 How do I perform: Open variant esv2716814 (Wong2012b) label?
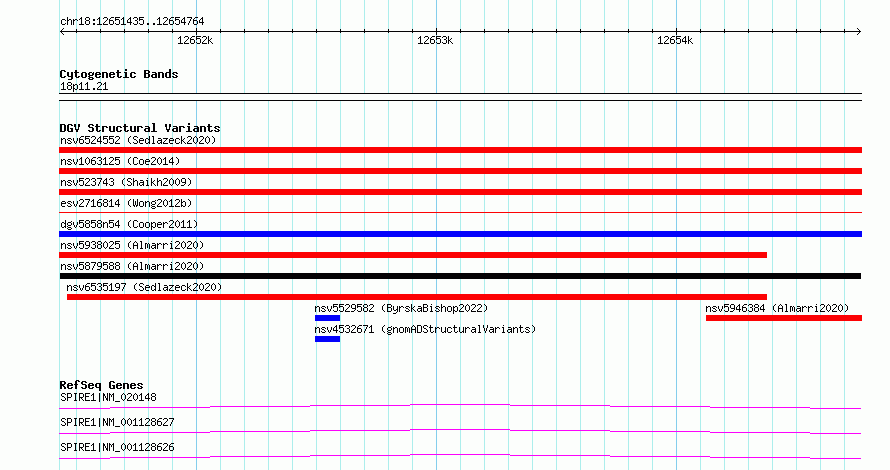(126, 203)
